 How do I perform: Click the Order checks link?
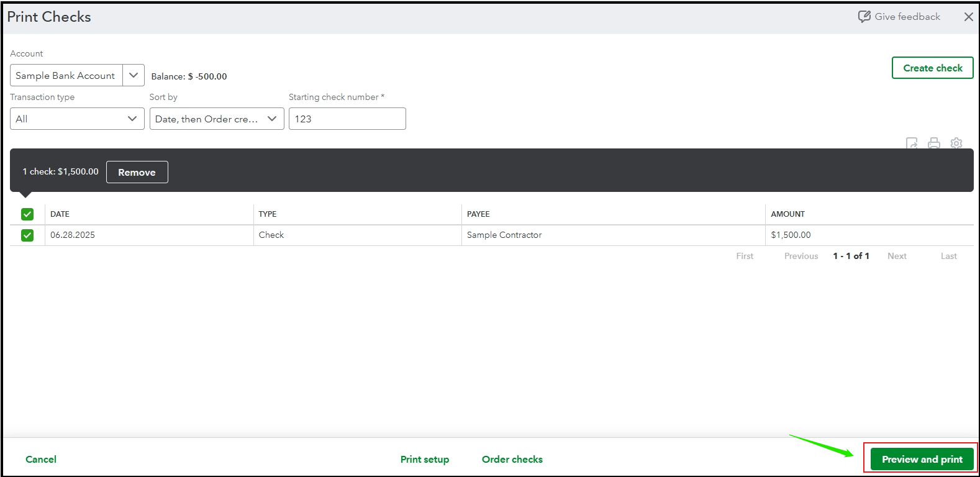(512, 459)
